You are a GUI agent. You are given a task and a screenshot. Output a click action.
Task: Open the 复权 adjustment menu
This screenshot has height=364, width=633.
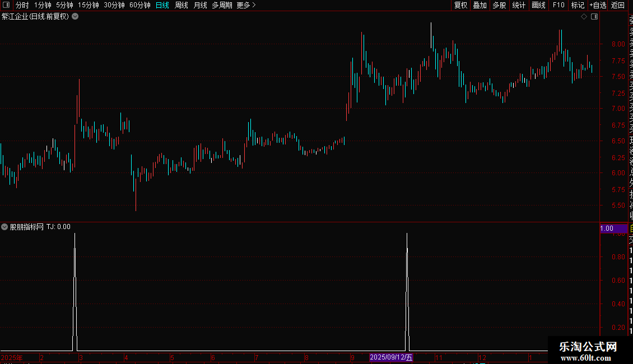(x=460, y=5)
